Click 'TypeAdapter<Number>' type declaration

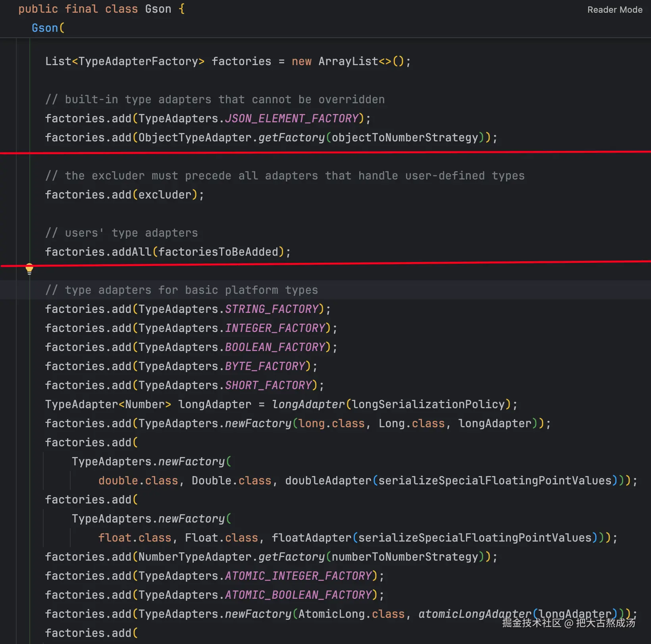pos(108,405)
